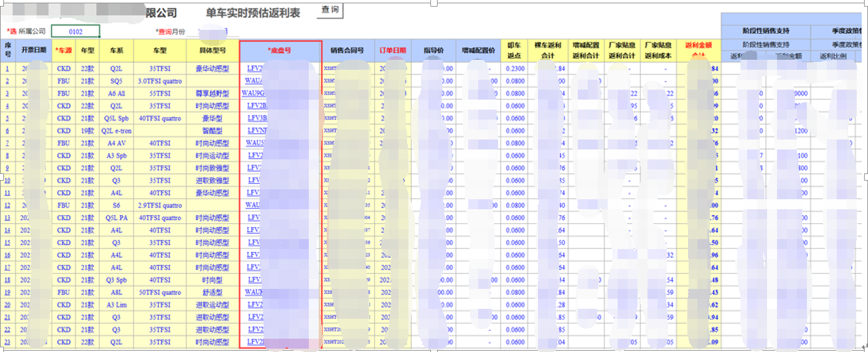Open chassis number link starting with LFVNF

(x=256, y=131)
